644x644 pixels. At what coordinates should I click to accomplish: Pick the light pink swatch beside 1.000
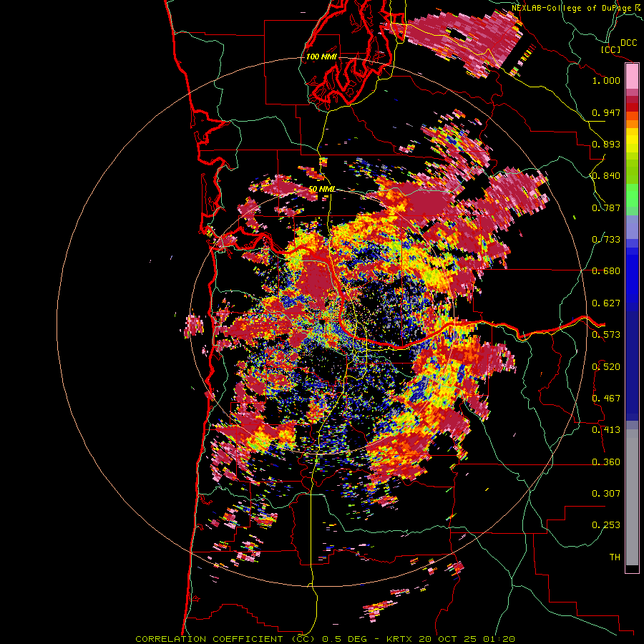[632, 77]
